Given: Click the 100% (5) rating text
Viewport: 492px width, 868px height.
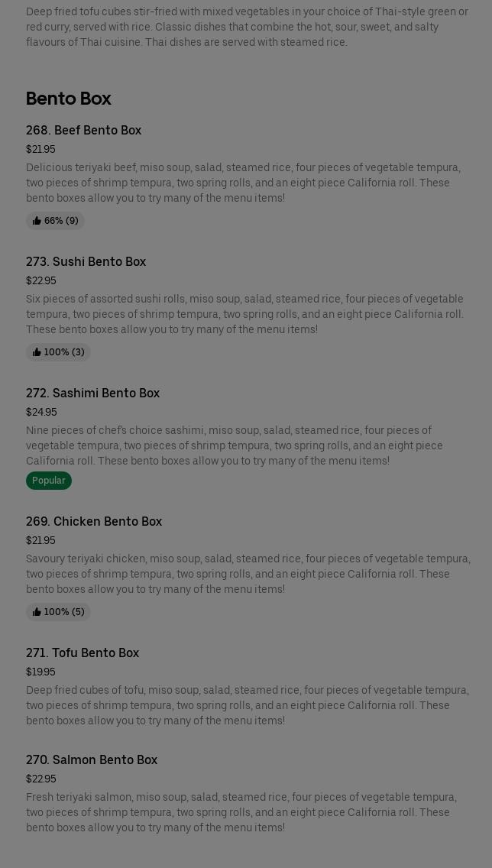Looking at the screenshot, I should click(x=64, y=612).
